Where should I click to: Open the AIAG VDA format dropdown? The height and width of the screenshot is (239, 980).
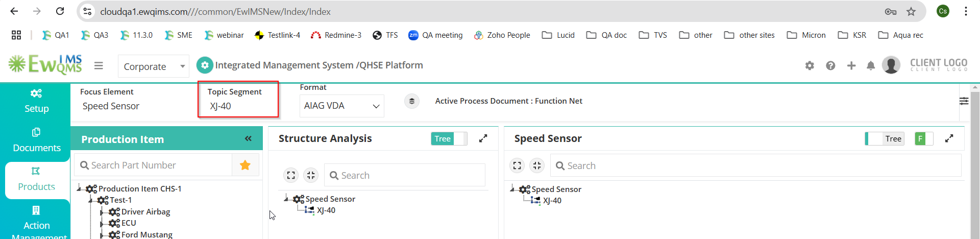[x=341, y=106]
